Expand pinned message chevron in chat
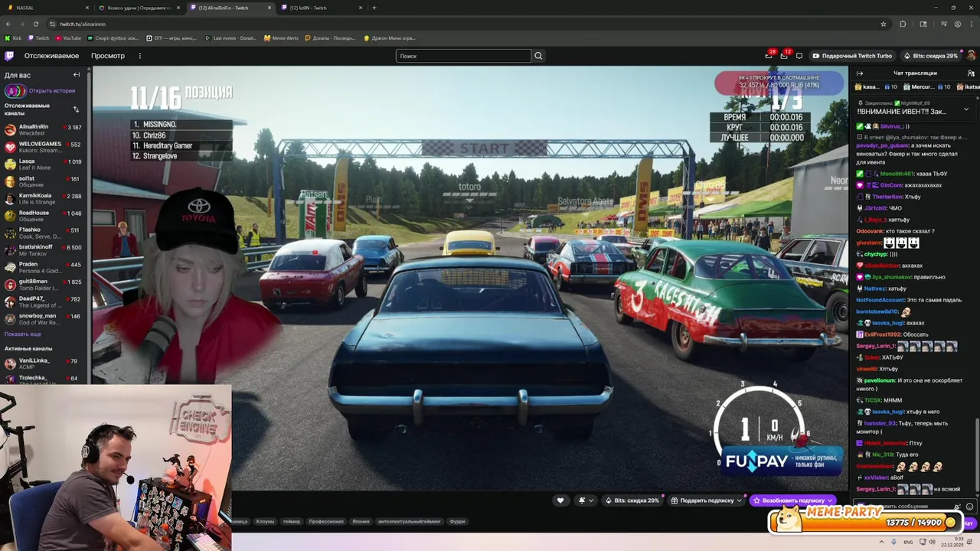This screenshot has width=980, height=551. point(965,109)
